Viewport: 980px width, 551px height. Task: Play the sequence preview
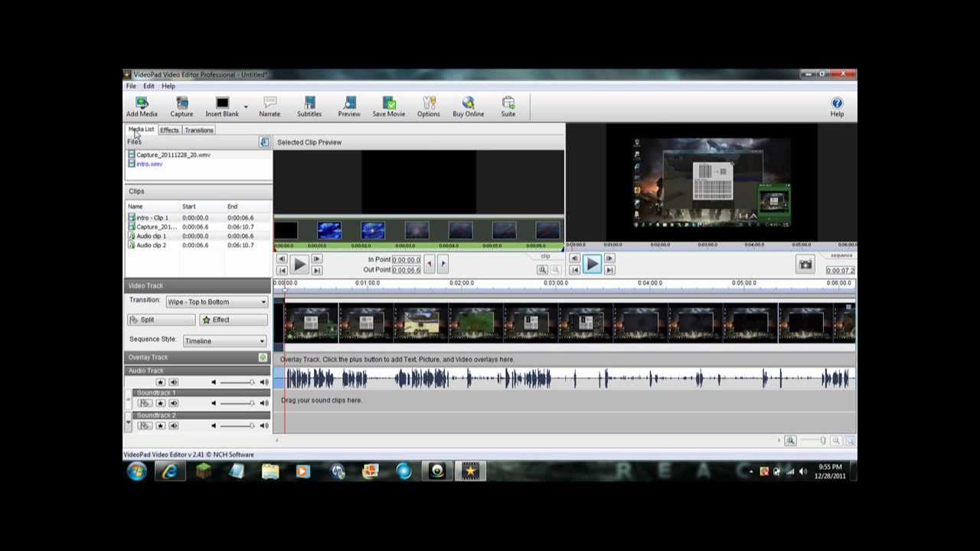[592, 265]
